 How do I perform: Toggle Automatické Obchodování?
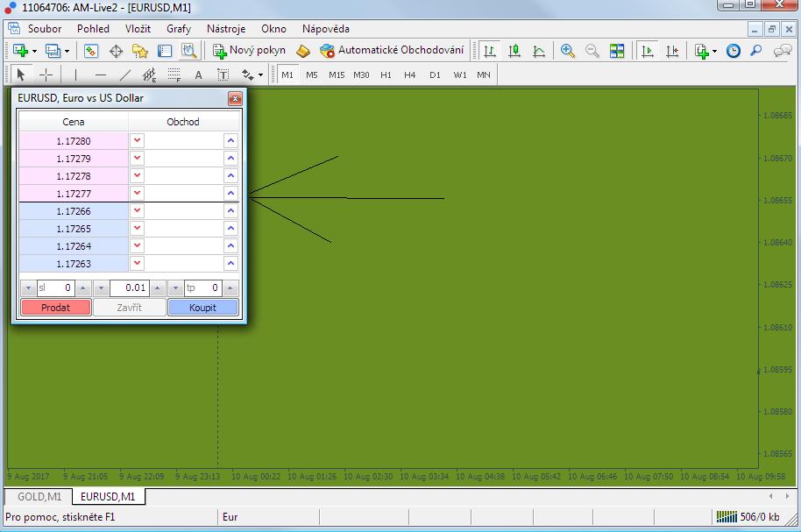click(392, 50)
